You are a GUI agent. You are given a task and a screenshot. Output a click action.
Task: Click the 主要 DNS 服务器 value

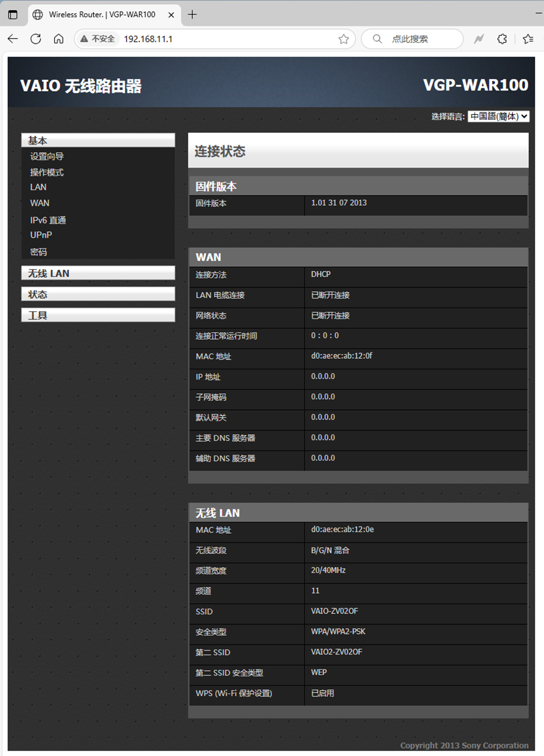tap(323, 437)
